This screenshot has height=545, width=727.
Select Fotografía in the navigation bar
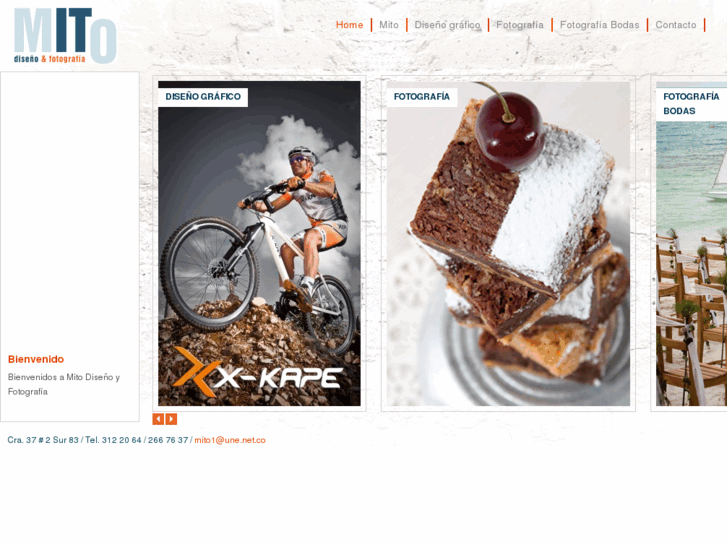520,25
